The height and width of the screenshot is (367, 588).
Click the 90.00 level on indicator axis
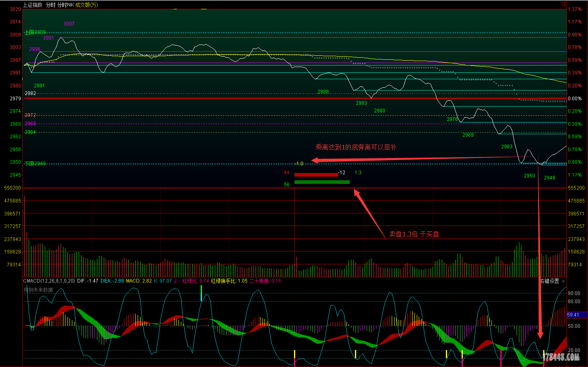click(x=574, y=293)
